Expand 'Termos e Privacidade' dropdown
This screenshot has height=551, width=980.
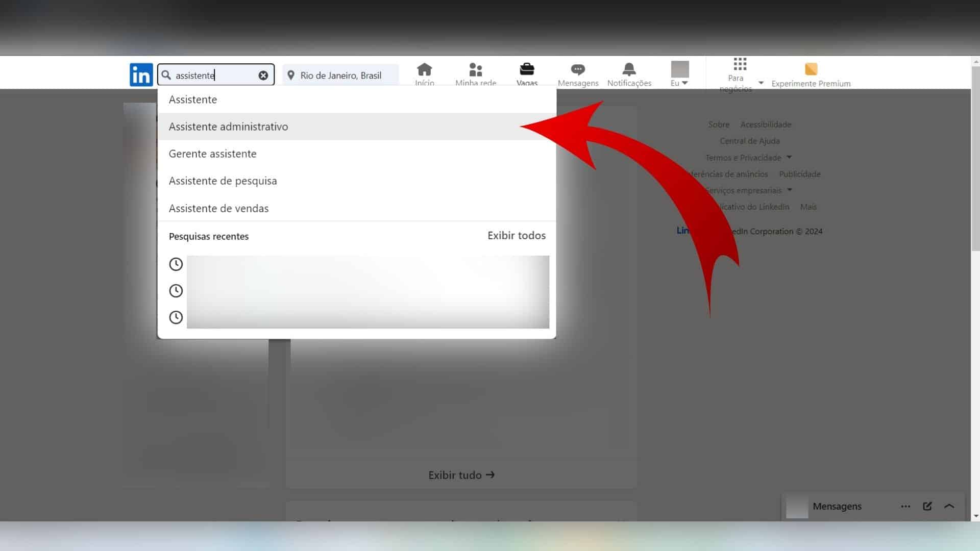(x=748, y=158)
